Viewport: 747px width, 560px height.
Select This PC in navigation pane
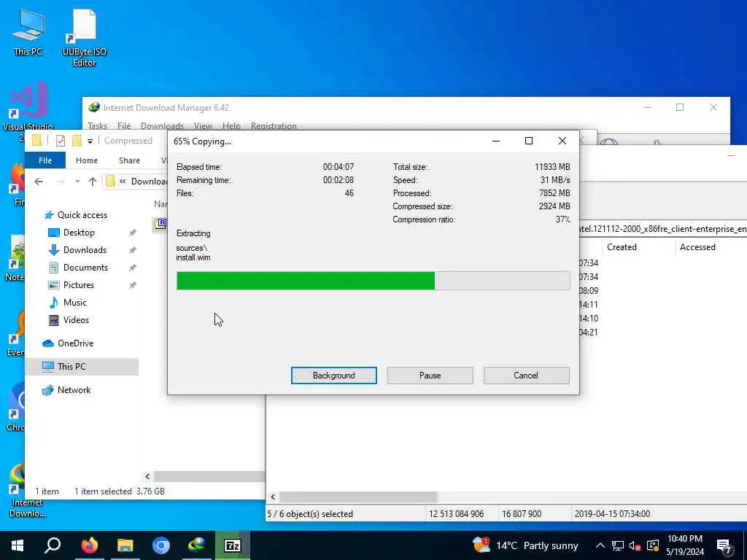[x=82, y=367]
